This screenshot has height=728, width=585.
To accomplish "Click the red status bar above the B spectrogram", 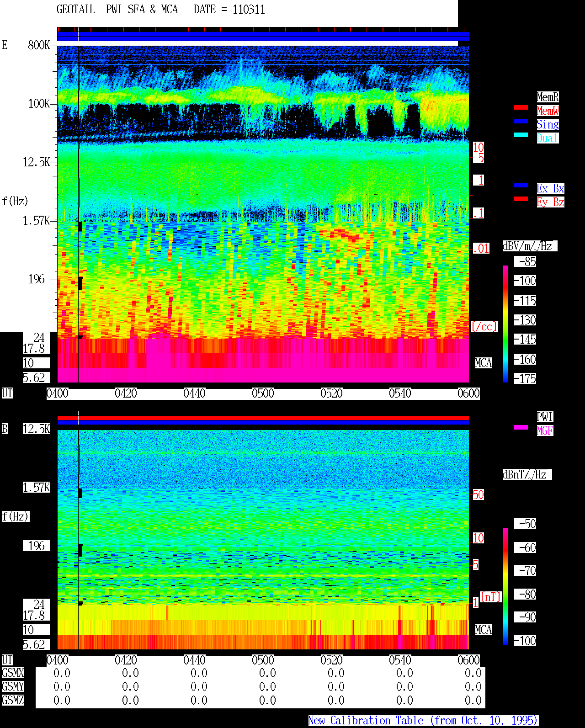I will [263, 418].
